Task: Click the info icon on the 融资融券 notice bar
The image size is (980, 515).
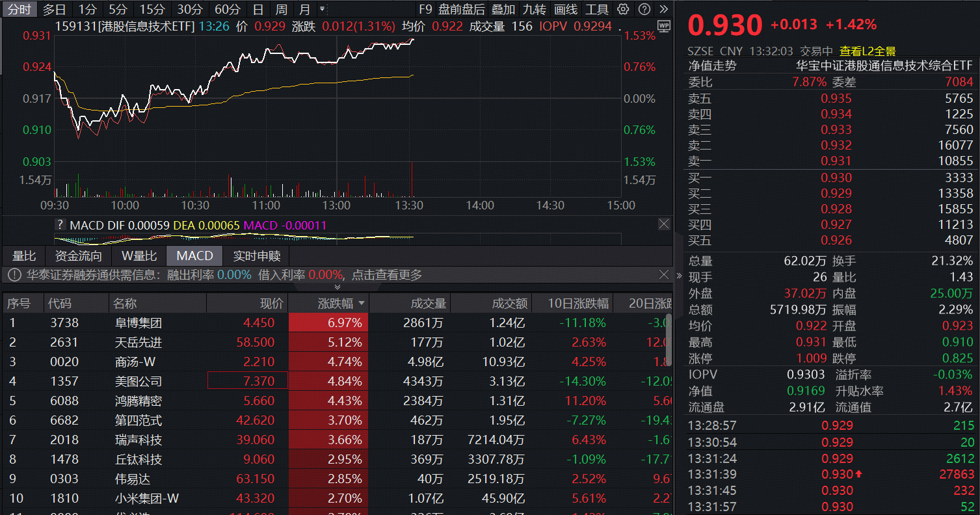Action: (14, 274)
